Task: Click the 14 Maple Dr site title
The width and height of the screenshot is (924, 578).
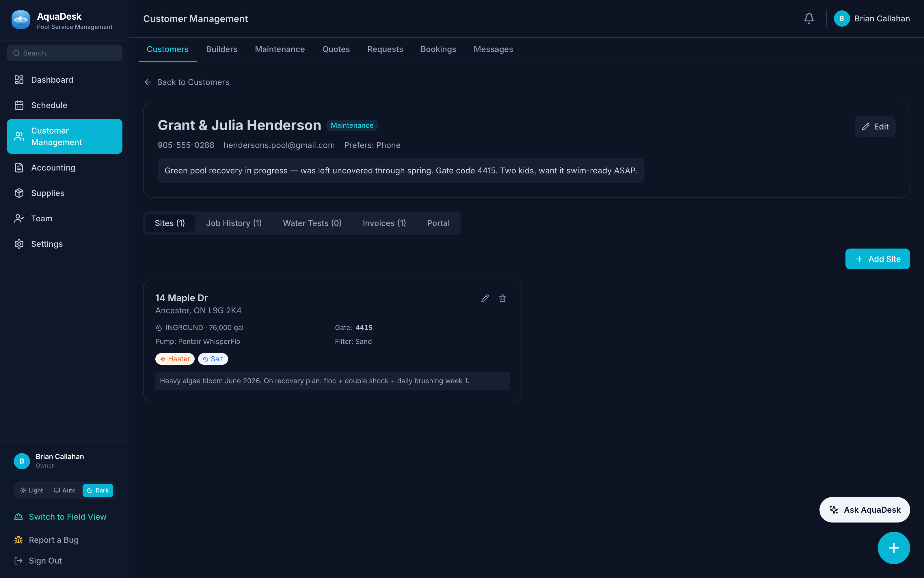Action: click(x=181, y=298)
